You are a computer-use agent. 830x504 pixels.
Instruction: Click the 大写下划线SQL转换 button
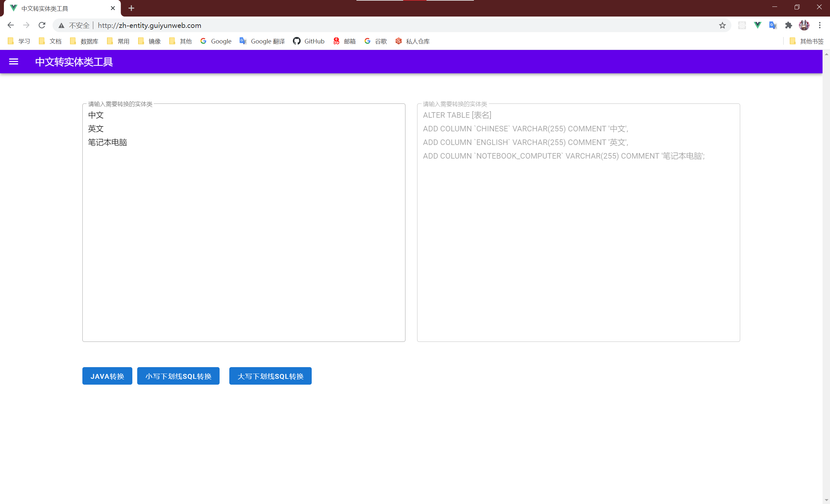270,376
